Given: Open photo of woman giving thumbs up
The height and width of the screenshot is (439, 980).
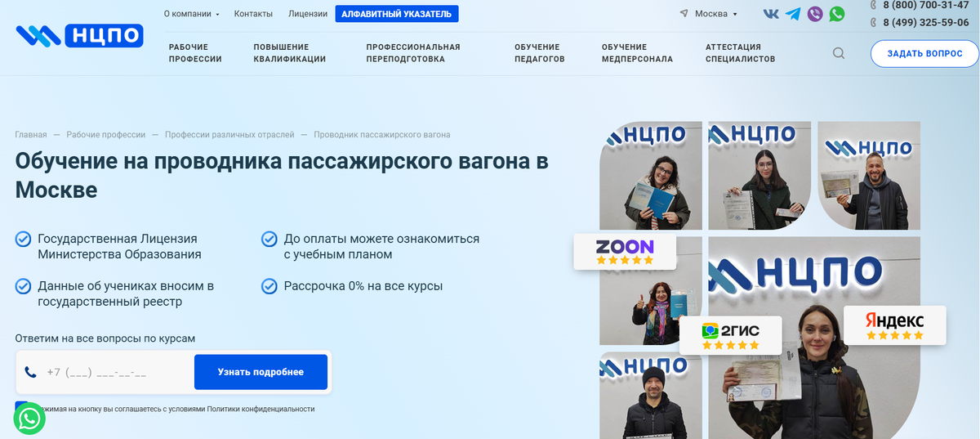Looking at the screenshot, I should click(x=651, y=290).
